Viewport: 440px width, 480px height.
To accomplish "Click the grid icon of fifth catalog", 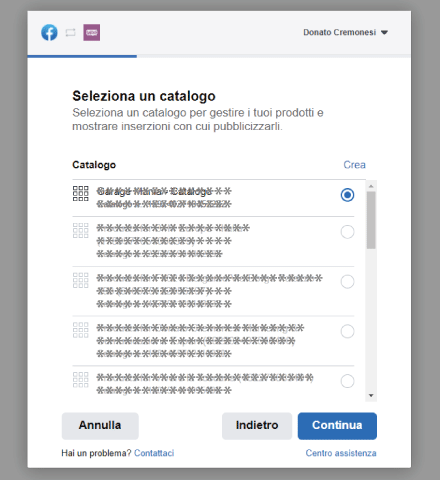I will coord(81,380).
